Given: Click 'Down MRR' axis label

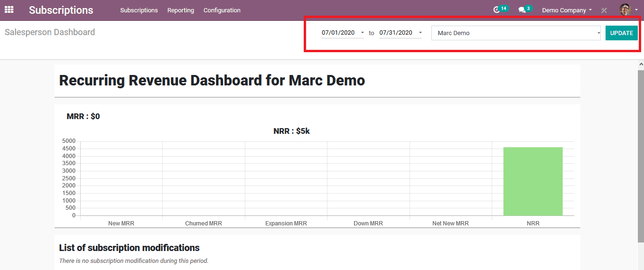Looking at the screenshot, I should coord(368,223).
